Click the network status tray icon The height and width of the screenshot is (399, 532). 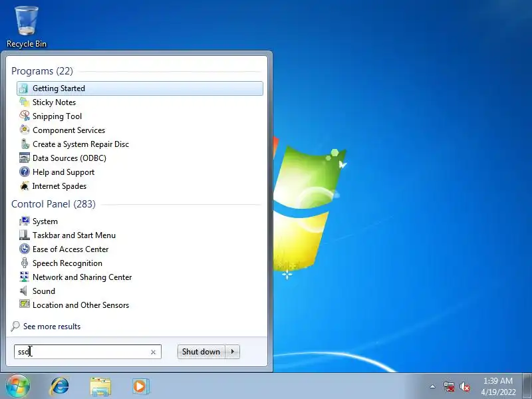click(449, 386)
